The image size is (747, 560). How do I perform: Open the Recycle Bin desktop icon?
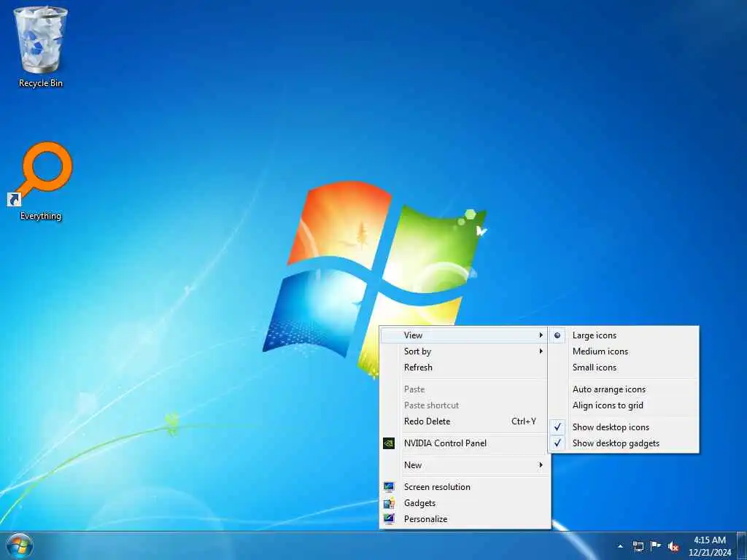point(41,47)
